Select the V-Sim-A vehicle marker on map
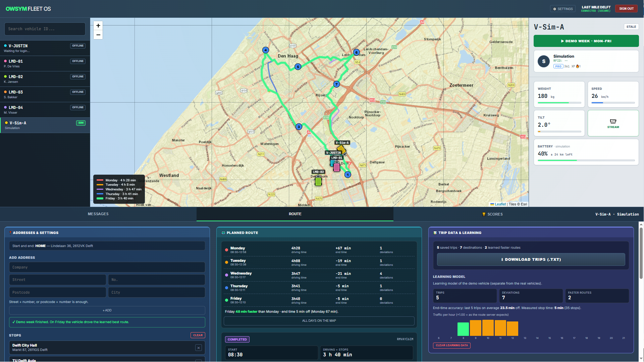The height and width of the screenshot is (362, 644). click(341, 149)
